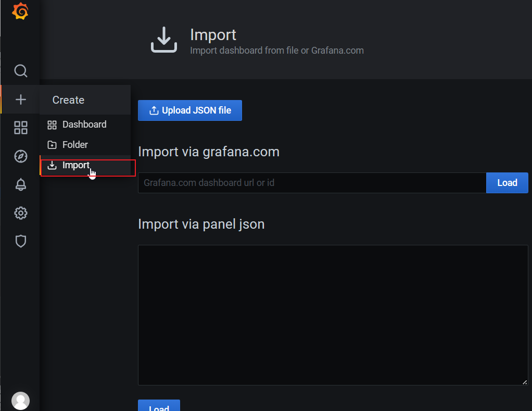532x411 pixels.
Task: Open the Grafana home logo
Action: click(20, 11)
